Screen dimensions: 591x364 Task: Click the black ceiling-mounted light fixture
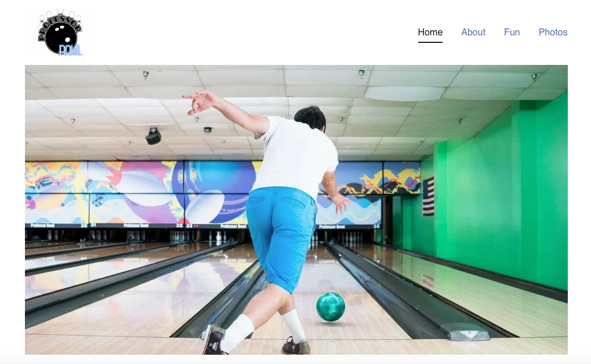click(153, 136)
